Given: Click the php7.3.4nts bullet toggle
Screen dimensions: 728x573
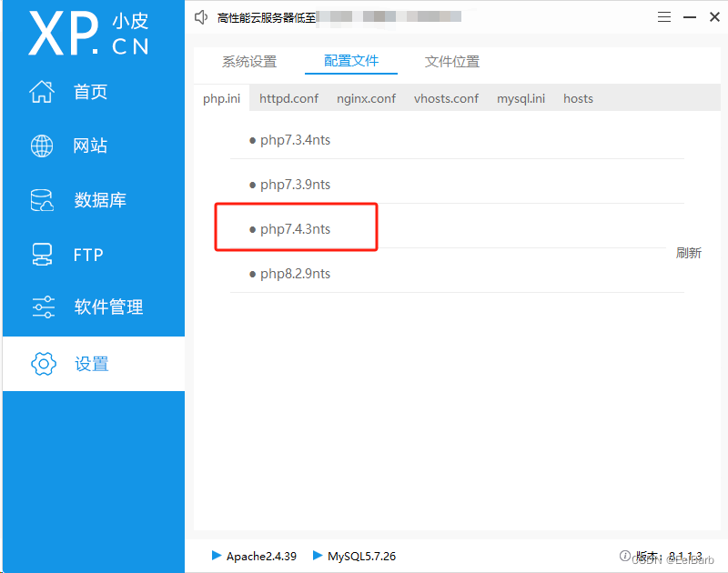Looking at the screenshot, I should 252,140.
